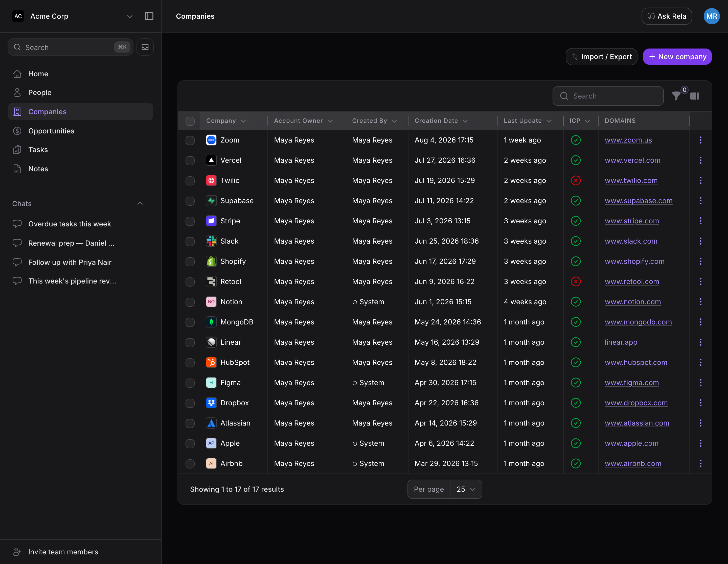This screenshot has width=728, height=564.
Task: Check the Shopify row checkbox
Action: (x=190, y=262)
